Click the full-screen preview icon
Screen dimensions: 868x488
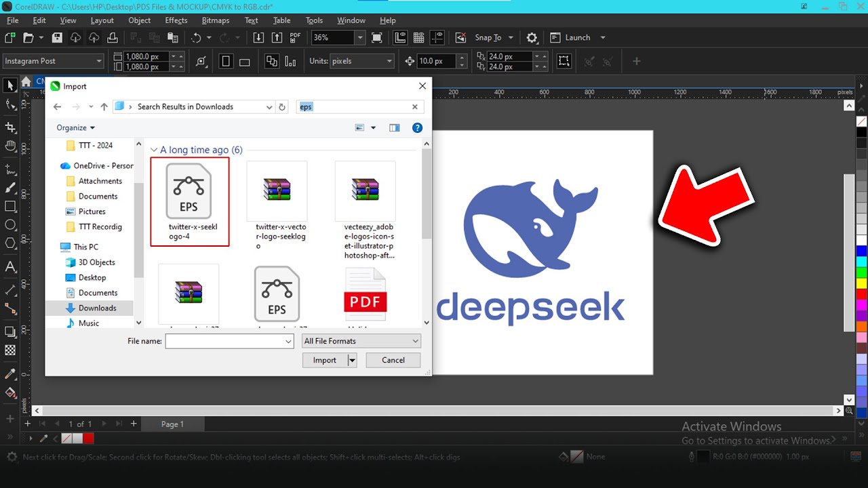[x=377, y=38]
